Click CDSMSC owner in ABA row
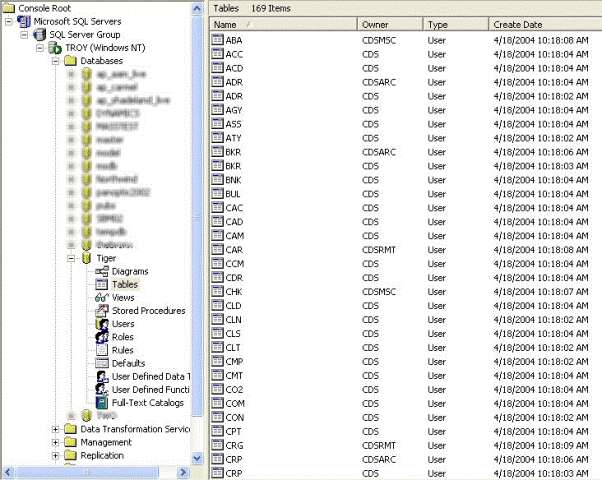This screenshot has height=480, width=602. click(x=379, y=40)
